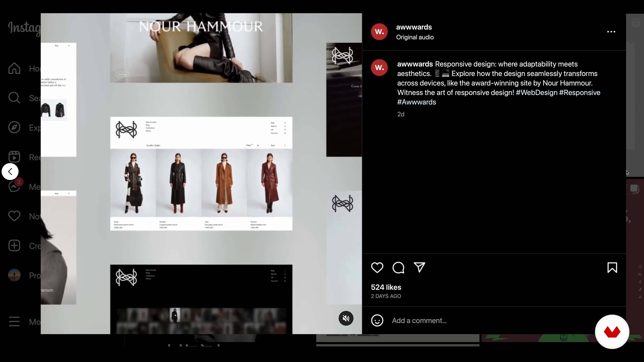This screenshot has width=644, height=362.
Task: Open #WebDesign hashtag
Action: [x=536, y=93]
